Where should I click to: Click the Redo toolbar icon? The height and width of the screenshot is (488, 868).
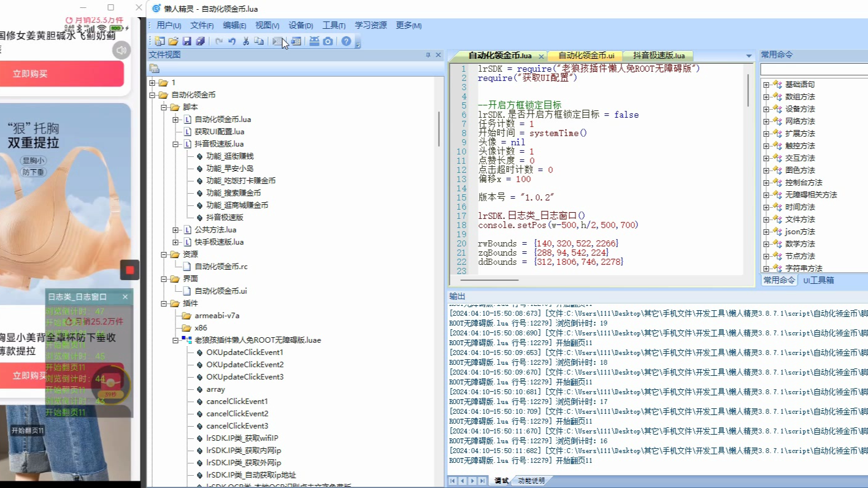[218, 41]
